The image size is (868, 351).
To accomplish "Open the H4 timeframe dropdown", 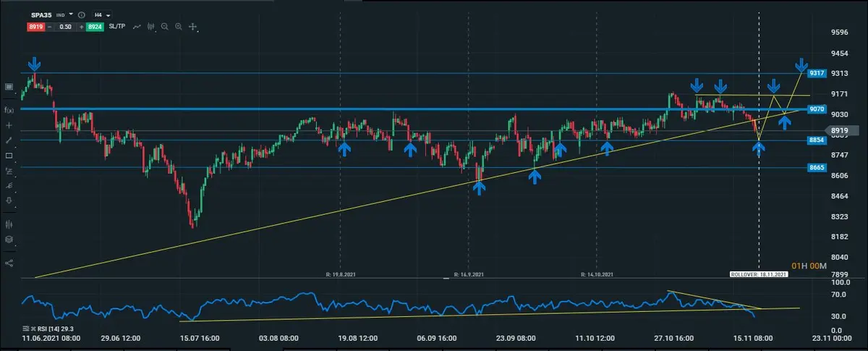I will (108, 14).
